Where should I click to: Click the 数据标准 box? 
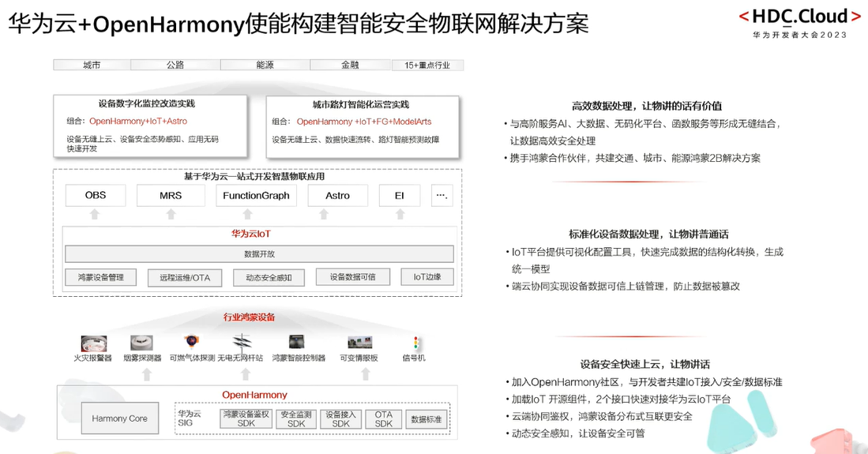[x=426, y=419]
